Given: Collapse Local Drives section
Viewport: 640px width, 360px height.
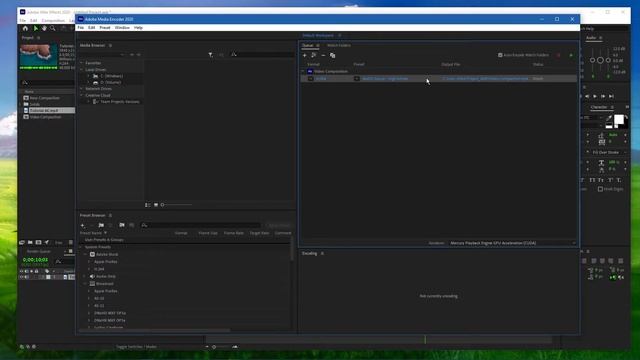Looking at the screenshot, I should tap(82, 70).
